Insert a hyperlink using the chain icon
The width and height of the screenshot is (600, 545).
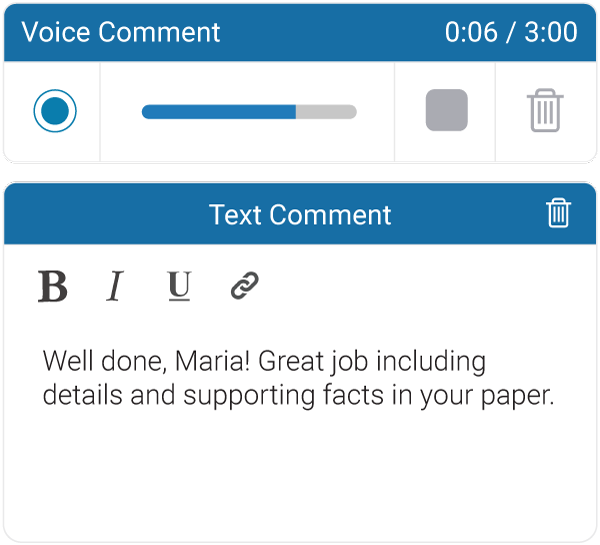pyautogui.click(x=245, y=286)
